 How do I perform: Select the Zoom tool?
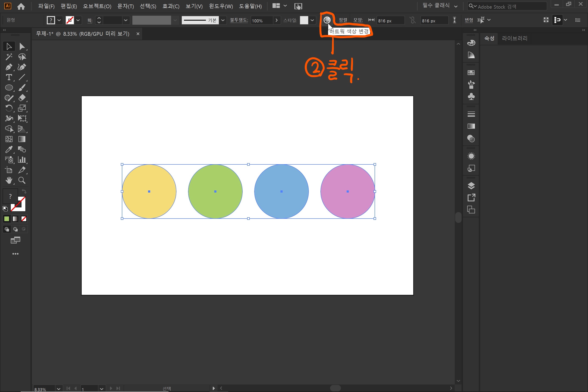(22, 180)
